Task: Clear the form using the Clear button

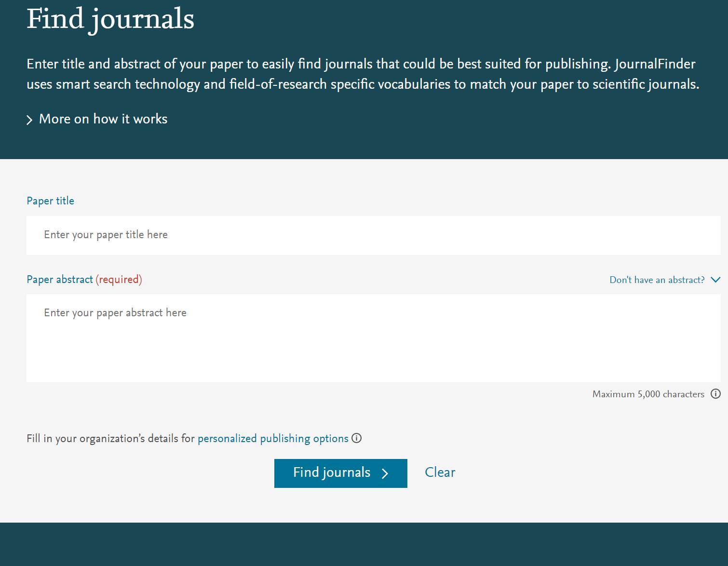Action: 440,472
